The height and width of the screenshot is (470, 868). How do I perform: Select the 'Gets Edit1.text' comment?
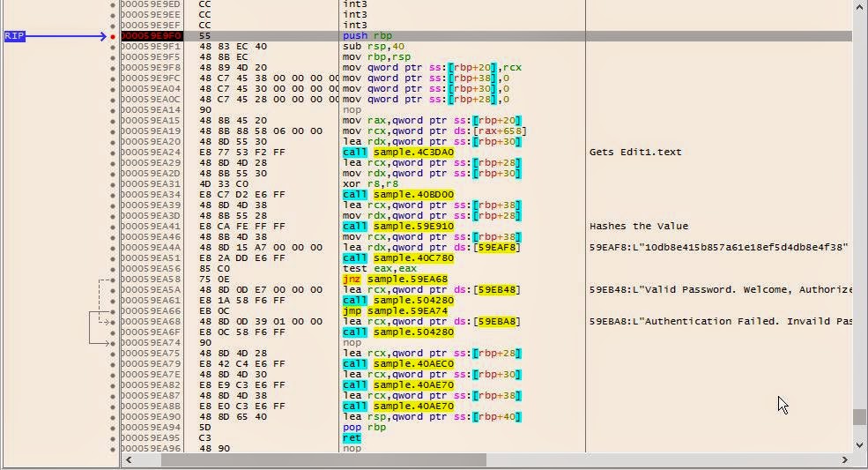tap(635, 153)
